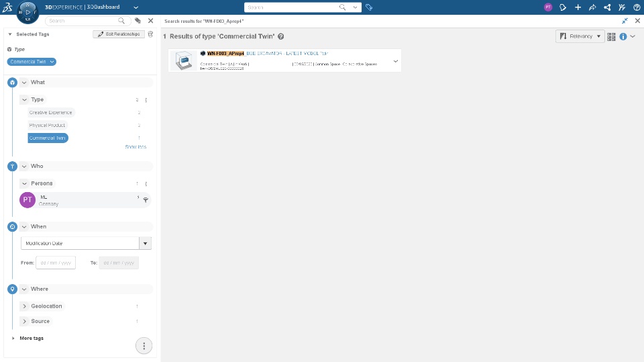Screen dimensions: 644x362
Task: Open the Relevancy sort dropdown
Action: [580, 36]
